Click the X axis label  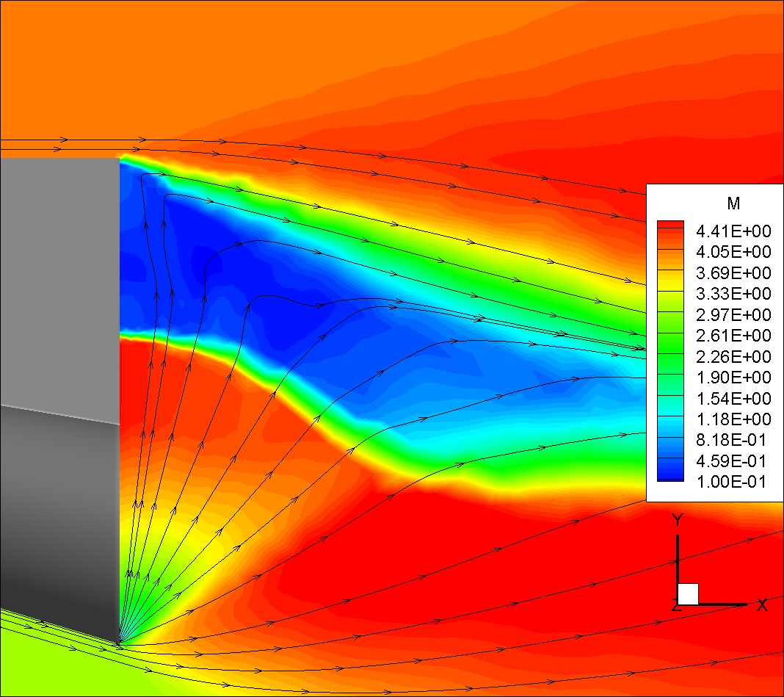click(762, 605)
